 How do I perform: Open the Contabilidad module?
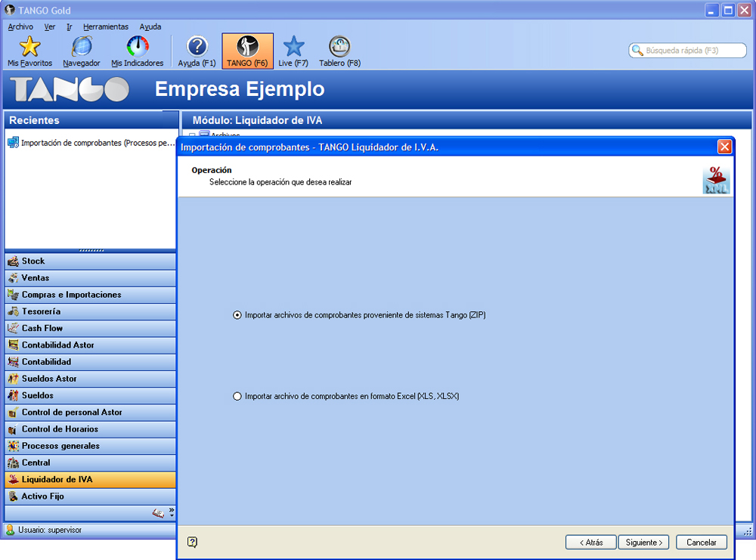[x=90, y=362]
